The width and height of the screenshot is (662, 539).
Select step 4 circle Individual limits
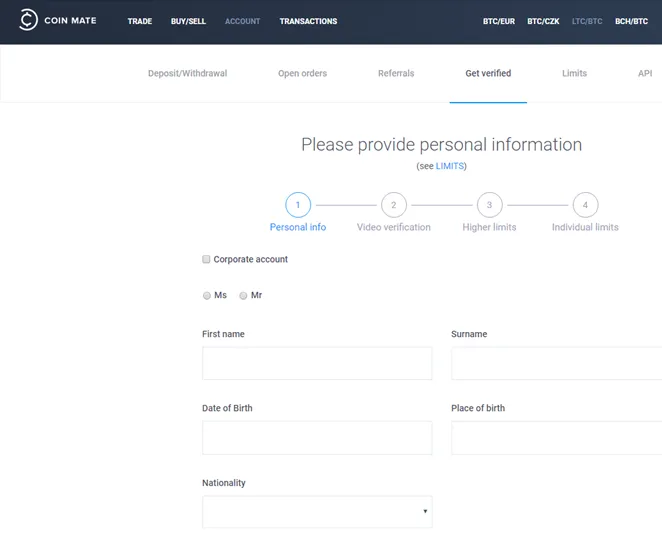(x=585, y=205)
